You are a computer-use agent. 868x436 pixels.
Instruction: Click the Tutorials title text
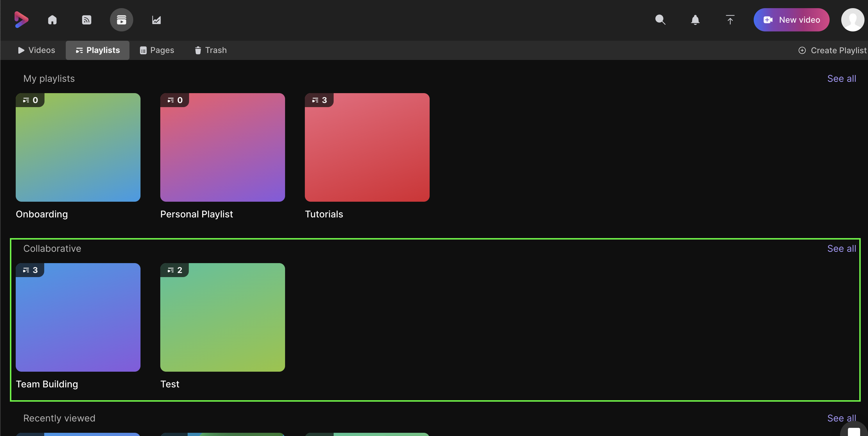point(324,214)
